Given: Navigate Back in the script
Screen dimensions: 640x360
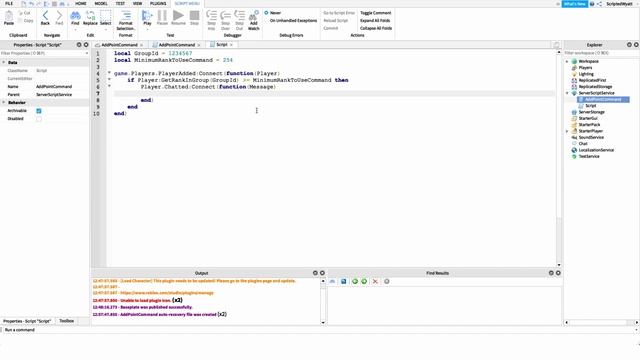Looking at the screenshot, I should tap(45, 18).
